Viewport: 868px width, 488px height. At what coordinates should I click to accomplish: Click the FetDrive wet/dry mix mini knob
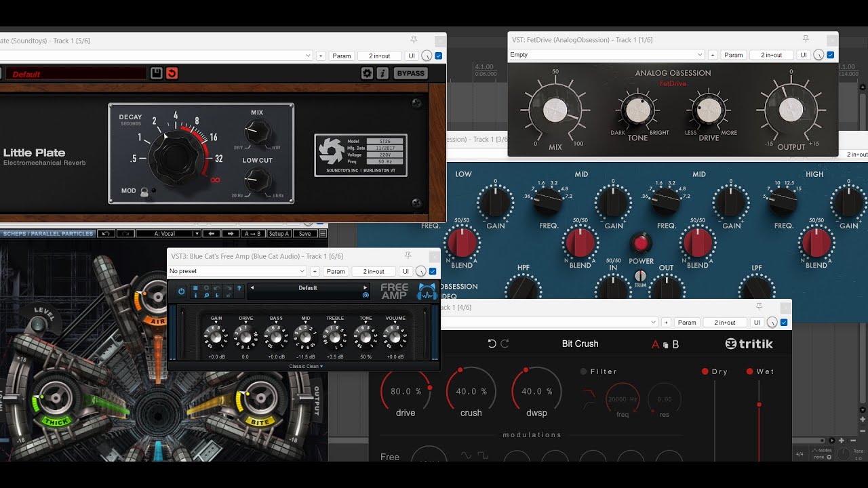[x=818, y=55]
